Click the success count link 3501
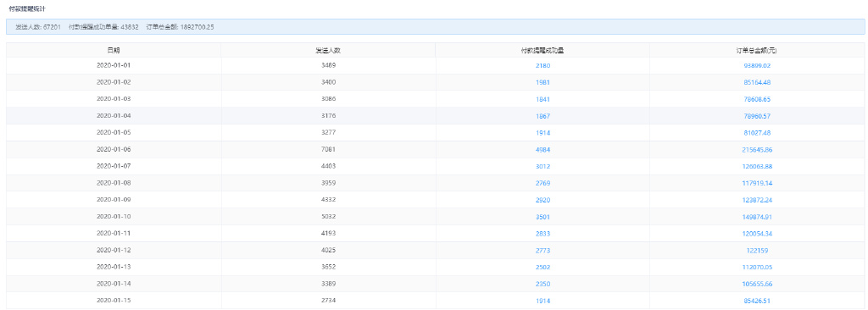Screen dimensions: 868x310 point(542,217)
